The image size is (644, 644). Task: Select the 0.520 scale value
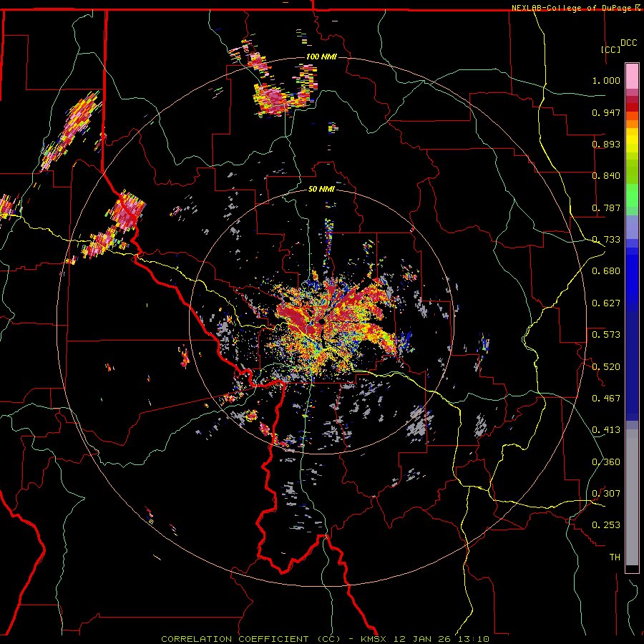(x=606, y=367)
